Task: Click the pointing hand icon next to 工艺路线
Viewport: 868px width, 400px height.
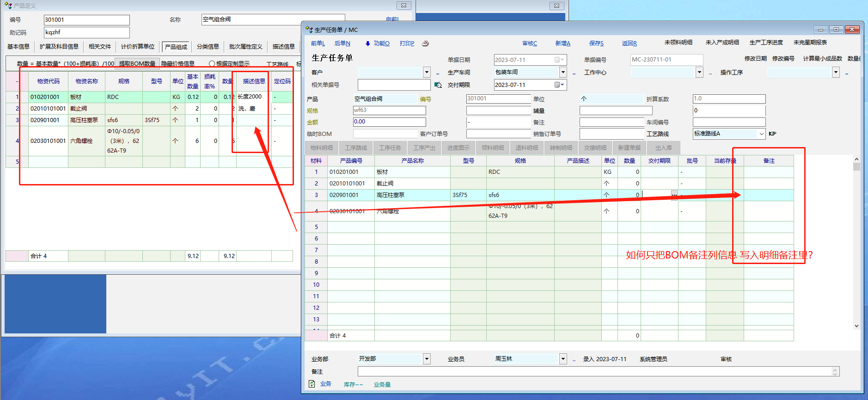Action: (x=772, y=134)
